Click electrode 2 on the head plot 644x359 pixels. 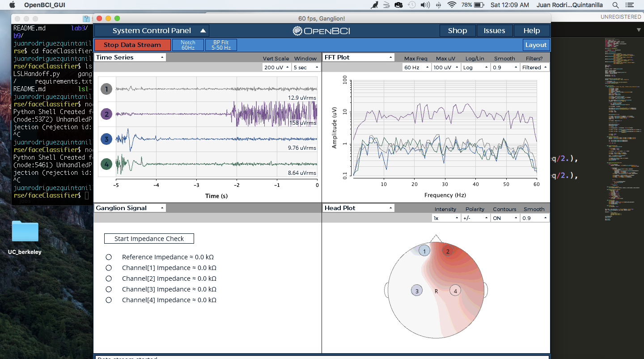pyautogui.click(x=448, y=251)
